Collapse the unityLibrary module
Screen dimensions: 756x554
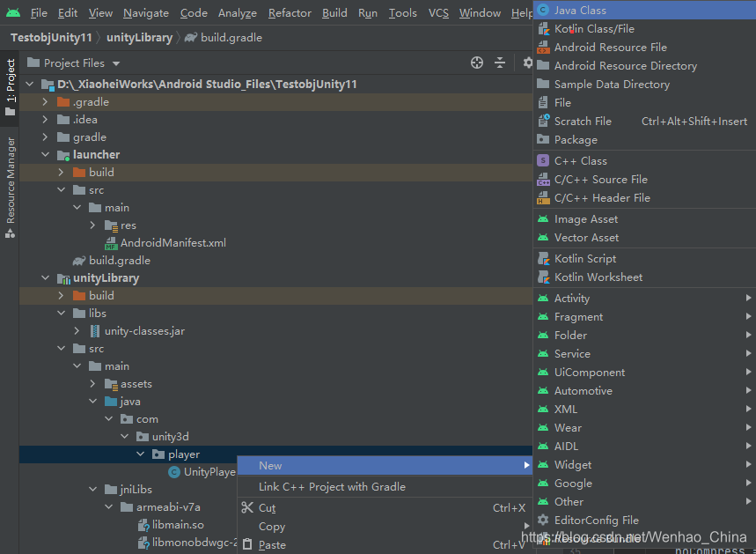(45, 278)
